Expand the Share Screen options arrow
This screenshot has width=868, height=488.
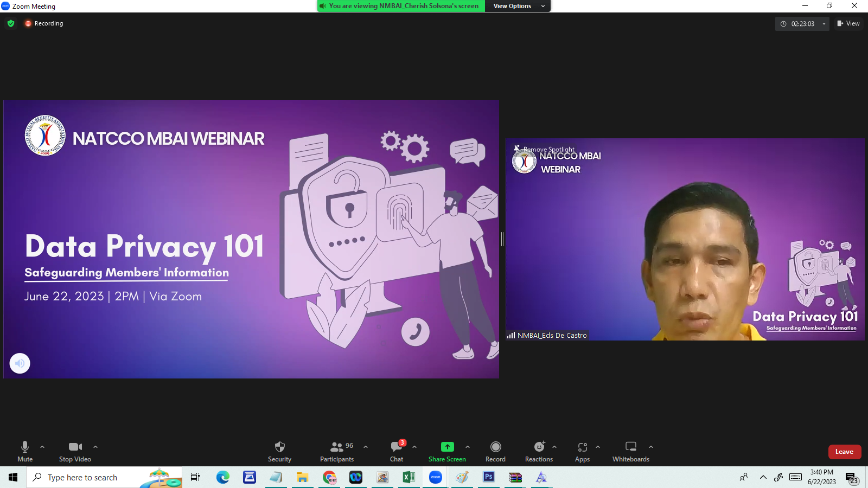click(468, 447)
